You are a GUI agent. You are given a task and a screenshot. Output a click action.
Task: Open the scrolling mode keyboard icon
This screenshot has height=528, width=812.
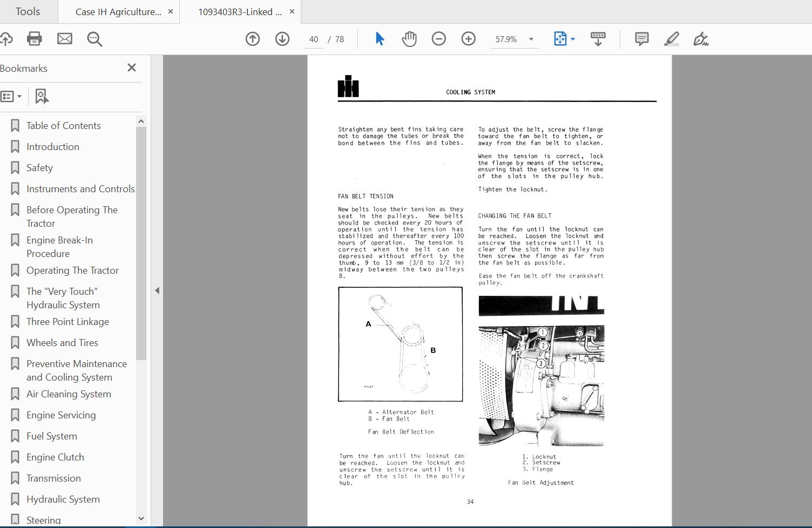598,39
